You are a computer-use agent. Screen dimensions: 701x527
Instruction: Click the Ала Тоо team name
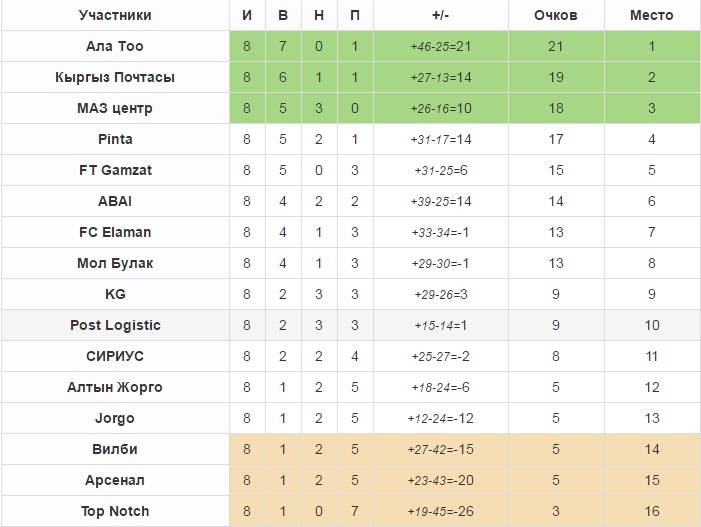(115, 46)
